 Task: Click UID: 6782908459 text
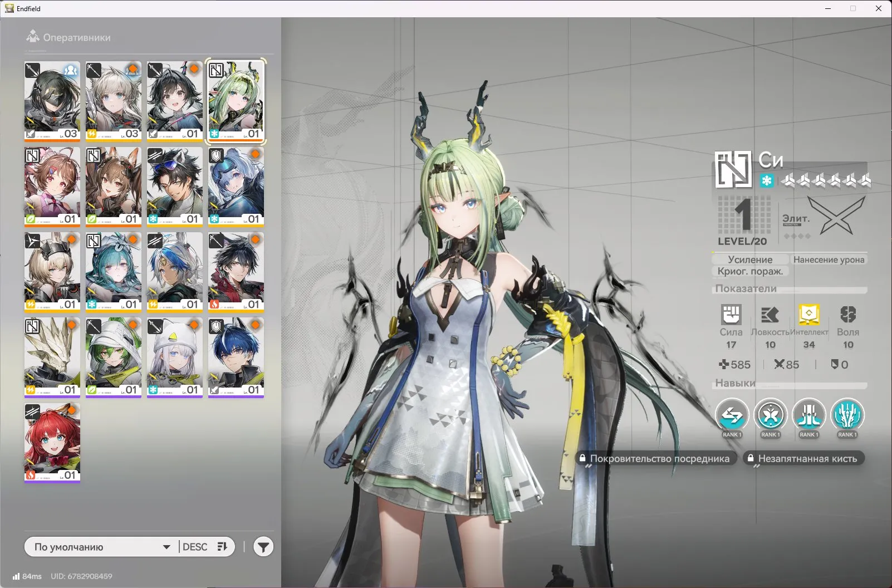(81, 576)
